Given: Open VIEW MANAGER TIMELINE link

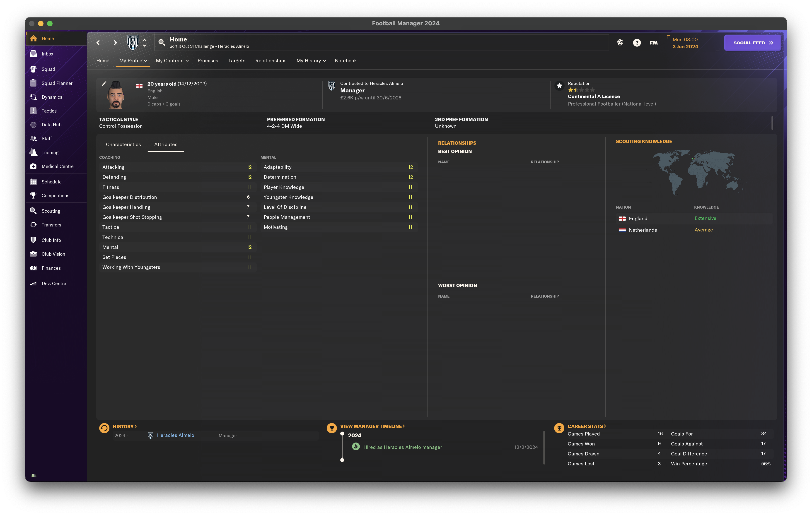Looking at the screenshot, I should [372, 426].
